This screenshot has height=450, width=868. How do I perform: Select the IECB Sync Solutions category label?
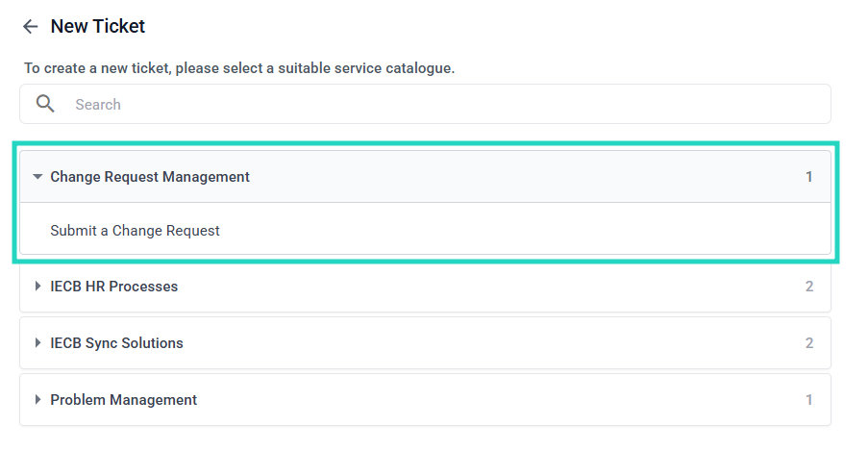point(116,343)
